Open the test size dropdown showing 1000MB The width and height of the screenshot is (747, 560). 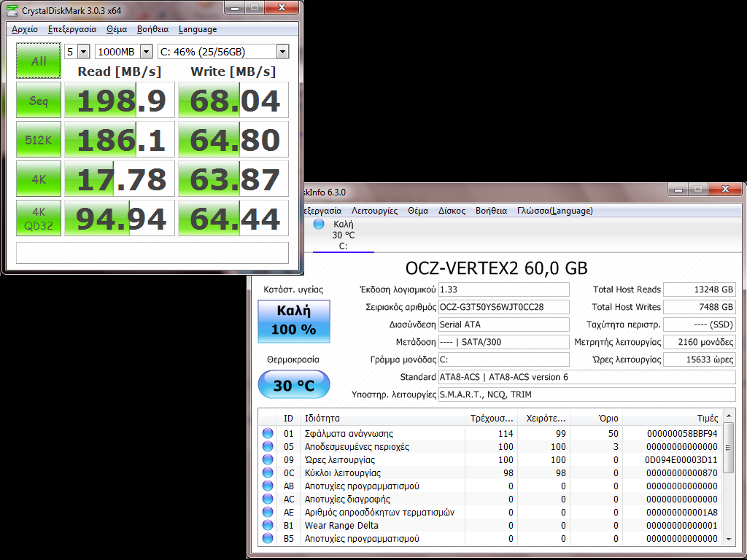(x=123, y=52)
